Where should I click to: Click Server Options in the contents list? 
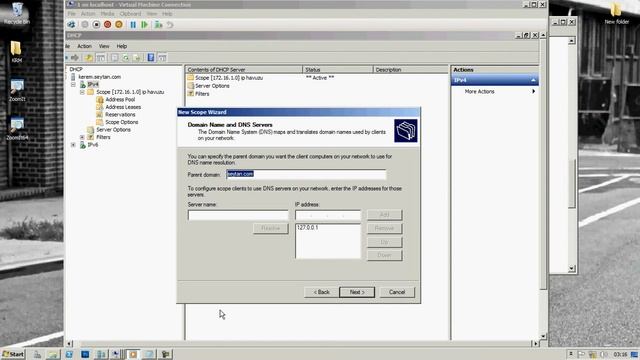coord(212,86)
